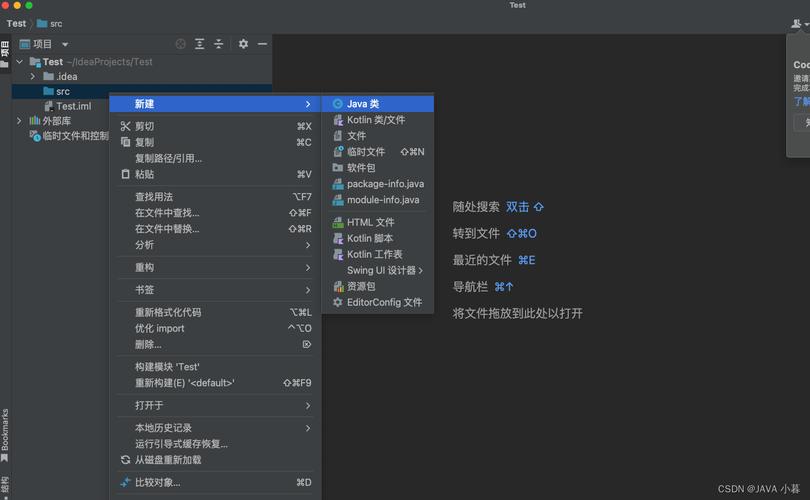Image resolution: width=810 pixels, height=500 pixels.
Task: Select HTML 文件 in the submenu
Action: (378, 222)
